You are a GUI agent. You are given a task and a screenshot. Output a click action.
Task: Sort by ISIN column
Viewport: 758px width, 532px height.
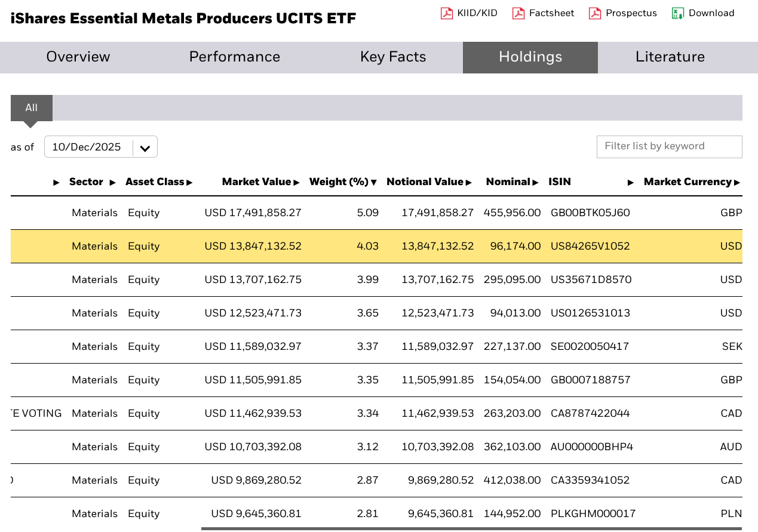pyautogui.click(x=591, y=182)
